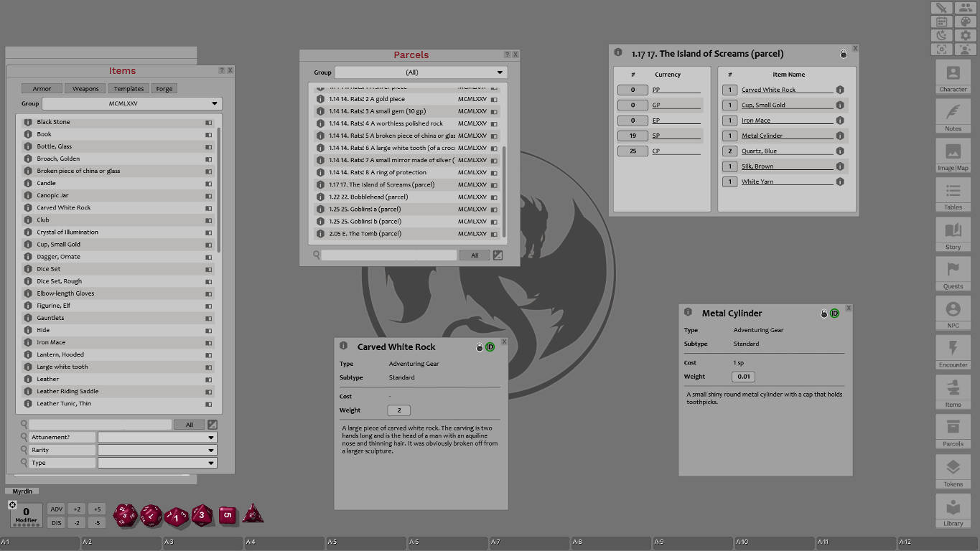Open the NPC panel from the sidebar
The height and width of the screenshot is (551, 980).
[x=953, y=312]
